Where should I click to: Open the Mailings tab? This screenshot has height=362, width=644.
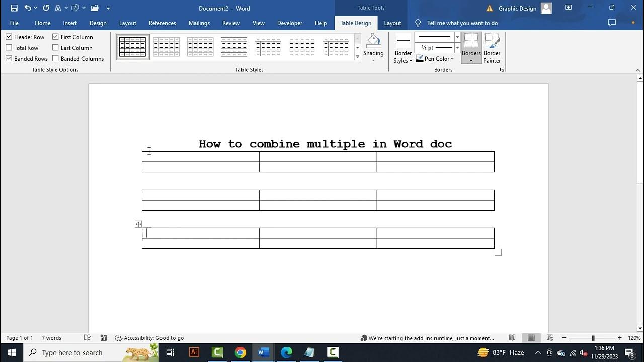pyautogui.click(x=199, y=23)
